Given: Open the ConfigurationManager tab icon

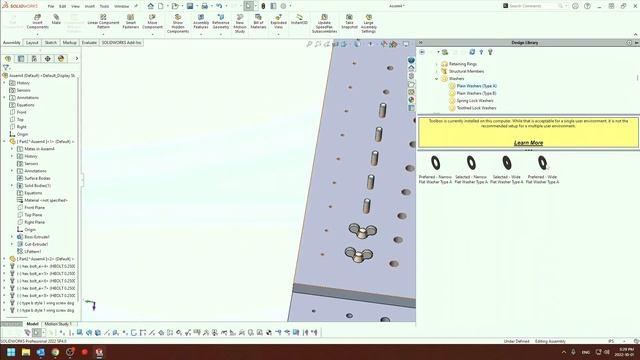Looking at the screenshot, I should pyautogui.click(x=34, y=59).
